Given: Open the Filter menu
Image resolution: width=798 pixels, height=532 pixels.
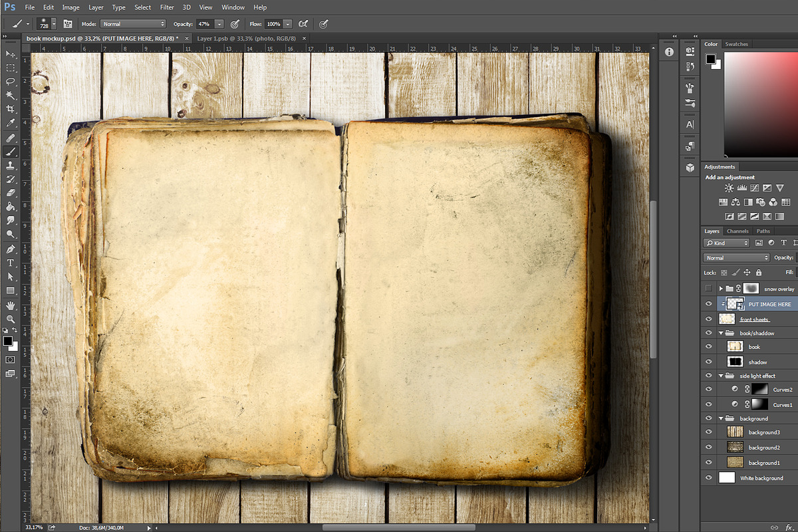Looking at the screenshot, I should 167,7.
